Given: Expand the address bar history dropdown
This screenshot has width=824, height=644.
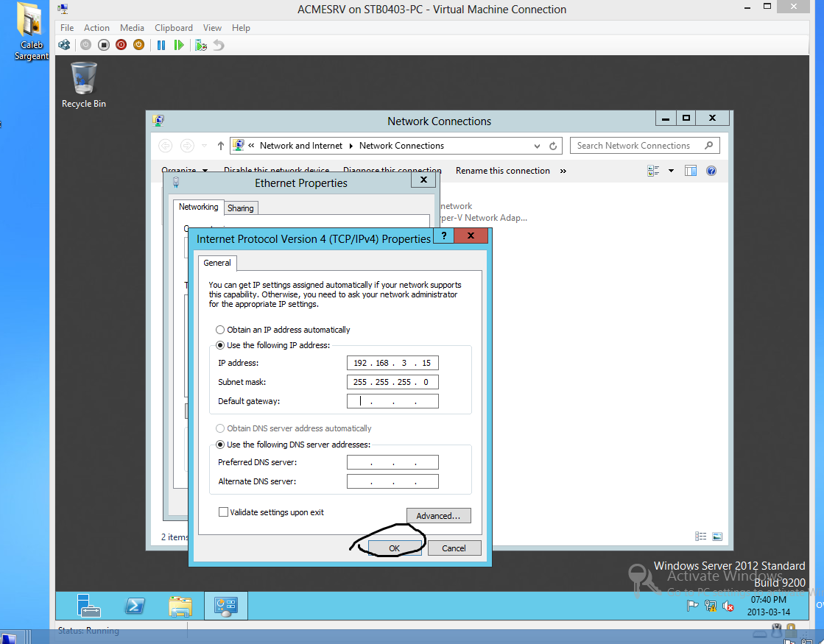Looking at the screenshot, I should [x=537, y=146].
